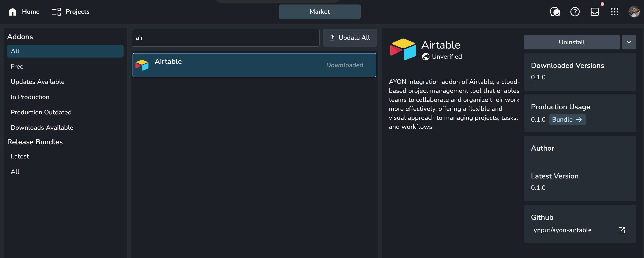Image resolution: width=644 pixels, height=258 pixels.
Task: Open the Market tab
Action: coord(319,12)
